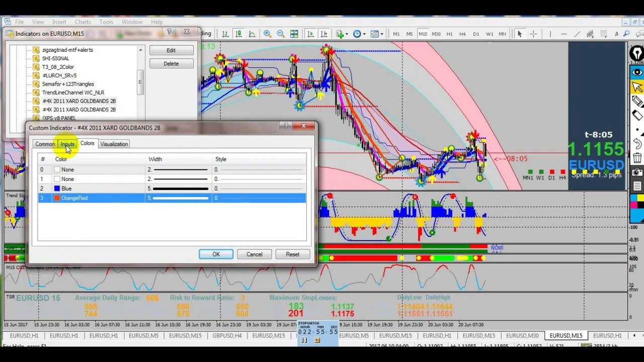
Task: Click the zoom in magnifier icon
Action: [x=267, y=34]
